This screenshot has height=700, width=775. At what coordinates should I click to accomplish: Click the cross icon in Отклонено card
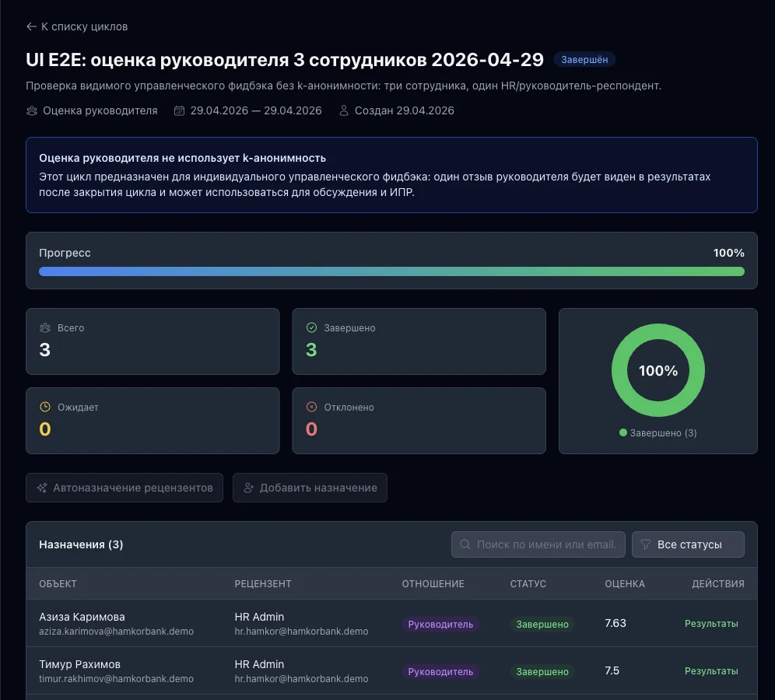click(x=311, y=407)
